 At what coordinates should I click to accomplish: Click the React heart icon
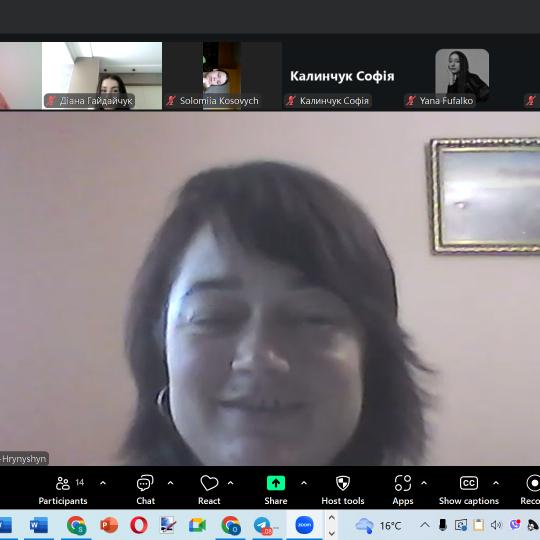coord(209,484)
